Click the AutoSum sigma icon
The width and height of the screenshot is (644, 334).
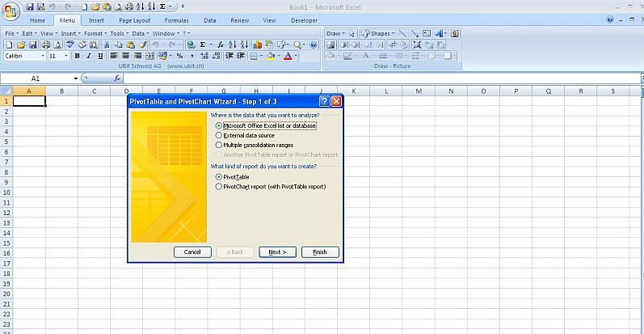point(202,45)
